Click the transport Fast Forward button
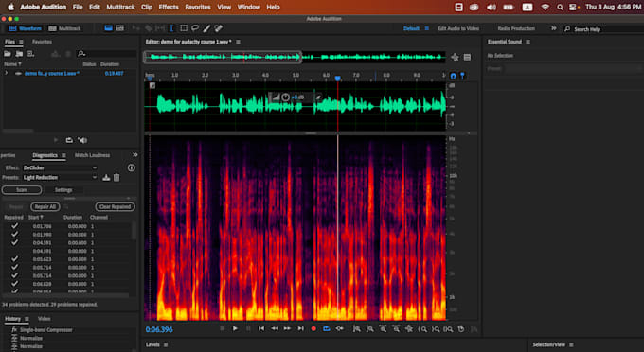The height and width of the screenshot is (352, 644). coord(287,328)
